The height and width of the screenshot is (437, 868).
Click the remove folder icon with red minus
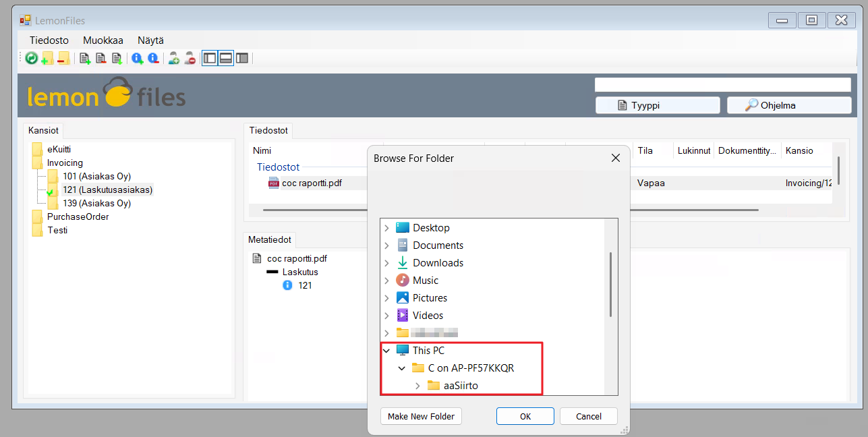[x=63, y=59]
